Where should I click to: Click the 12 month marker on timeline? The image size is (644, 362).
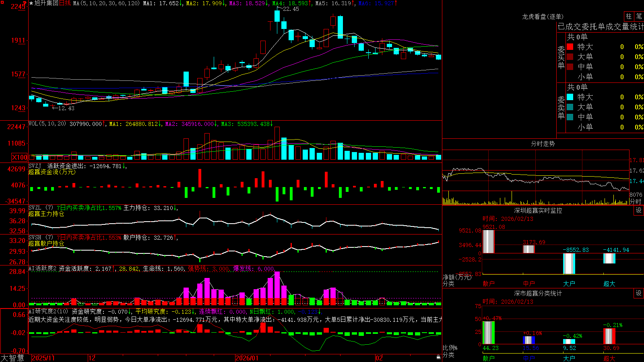92,358
